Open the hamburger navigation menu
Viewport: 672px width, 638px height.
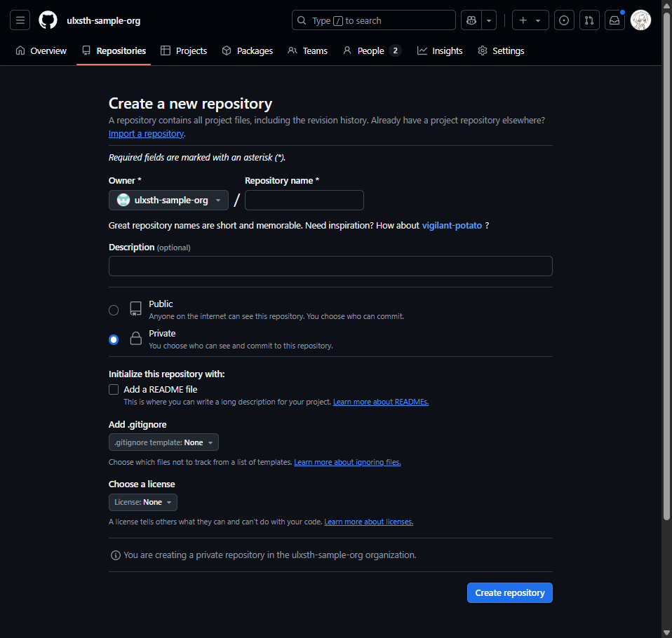[x=20, y=20]
